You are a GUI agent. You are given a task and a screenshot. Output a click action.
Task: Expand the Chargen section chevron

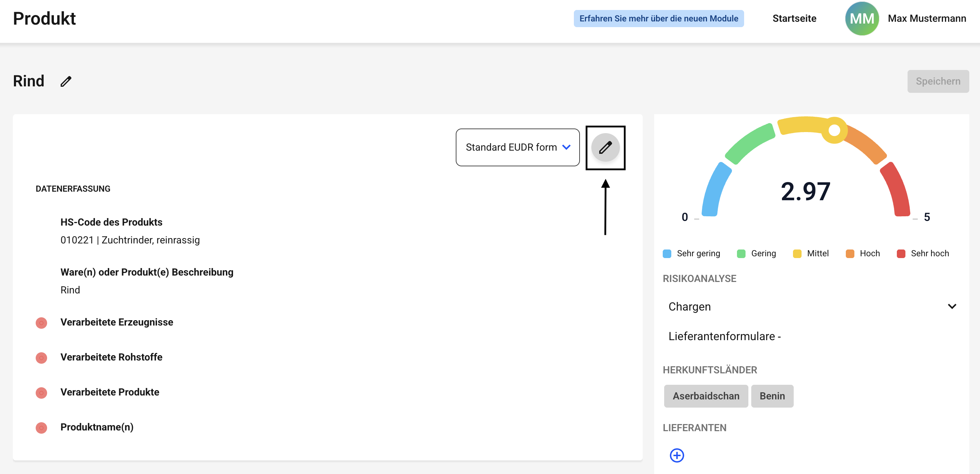click(x=951, y=306)
